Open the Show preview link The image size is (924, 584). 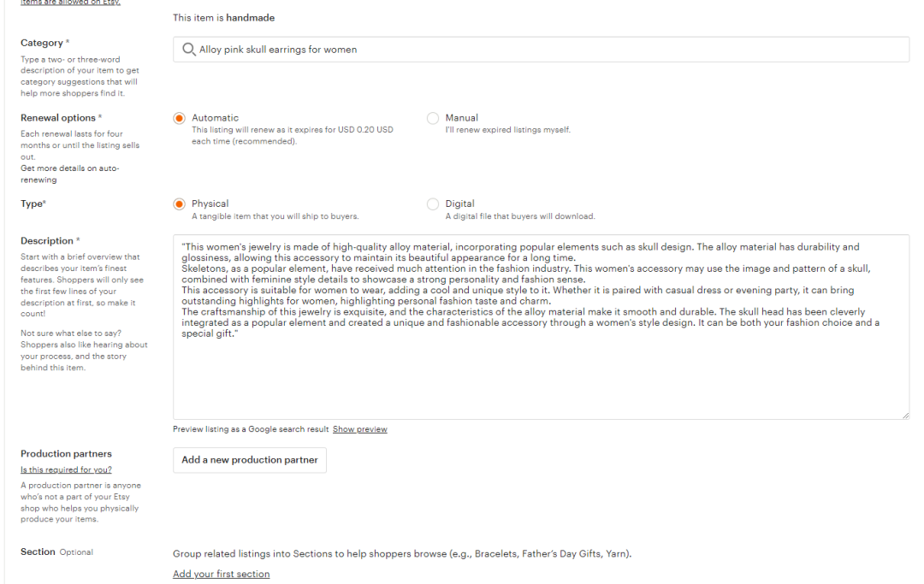[359, 429]
